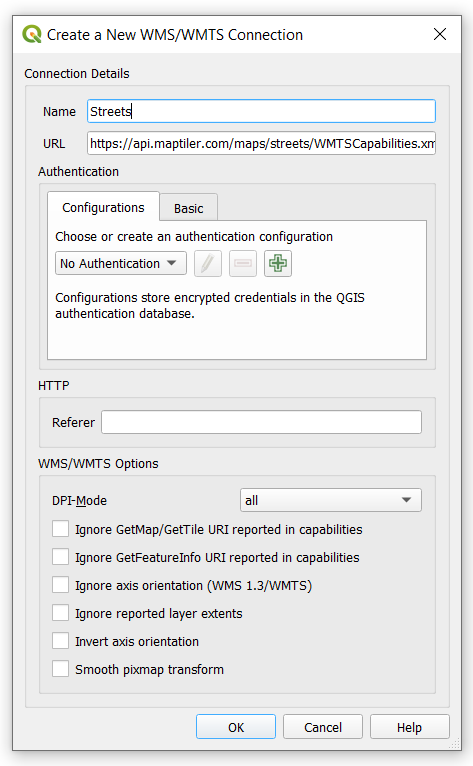Check Ignore GetFeatureInfo URI reported in capabilities
This screenshot has width=473, height=766.
61,557
